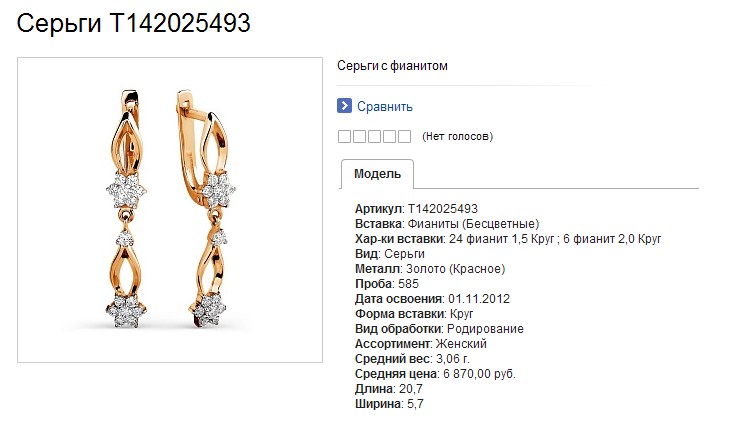
Task: Choose the third rating square
Action: [x=374, y=136]
